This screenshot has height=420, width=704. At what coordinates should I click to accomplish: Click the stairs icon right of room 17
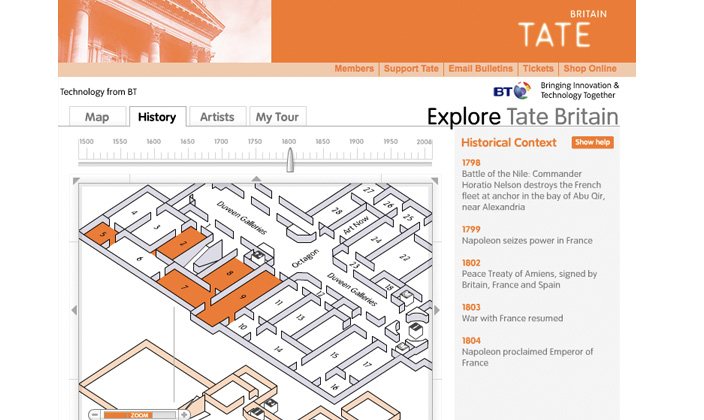(416, 331)
